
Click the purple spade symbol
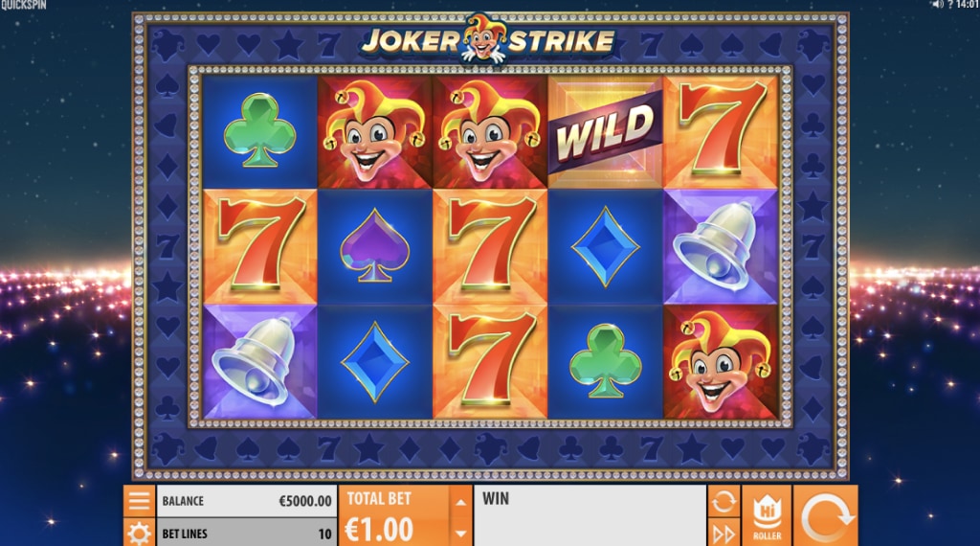(374, 246)
